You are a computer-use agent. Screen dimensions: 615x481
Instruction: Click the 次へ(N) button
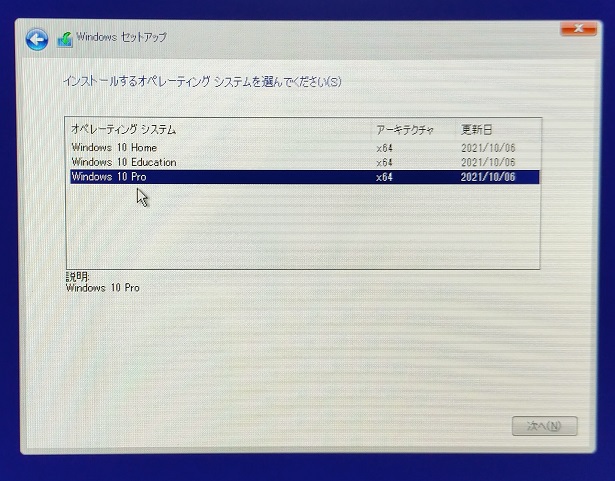click(x=544, y=426)
